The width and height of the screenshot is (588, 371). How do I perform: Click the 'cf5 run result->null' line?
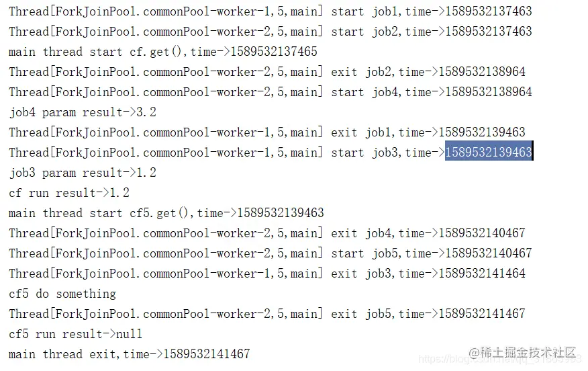[76, 333]
